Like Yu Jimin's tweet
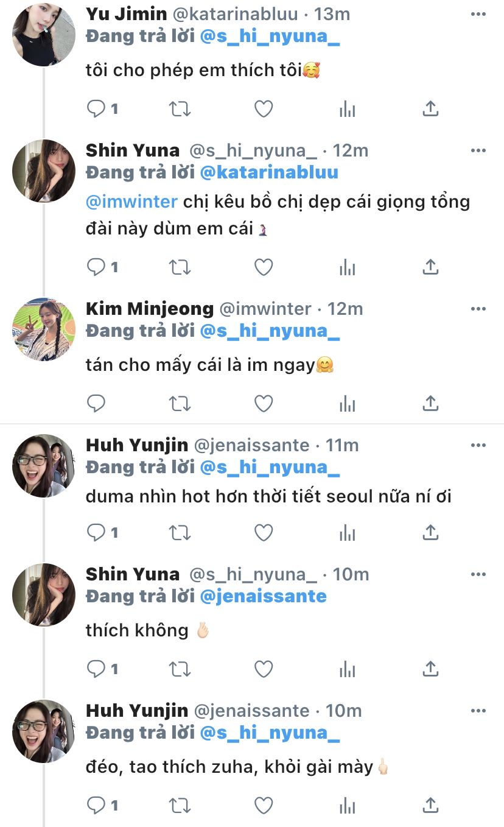The image size is (504, 827). (x=263, y=109)
